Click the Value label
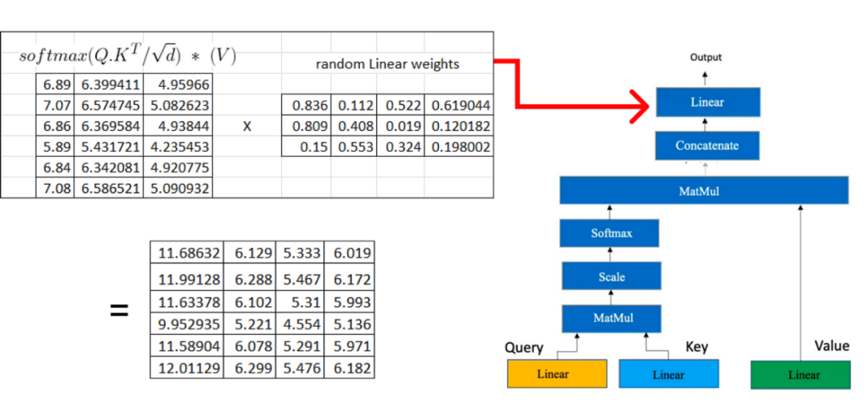The image size is (868, 400). 832,345
